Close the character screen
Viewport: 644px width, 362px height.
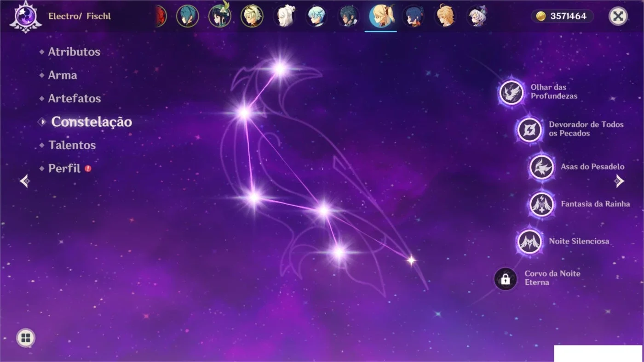coord(618,17)
